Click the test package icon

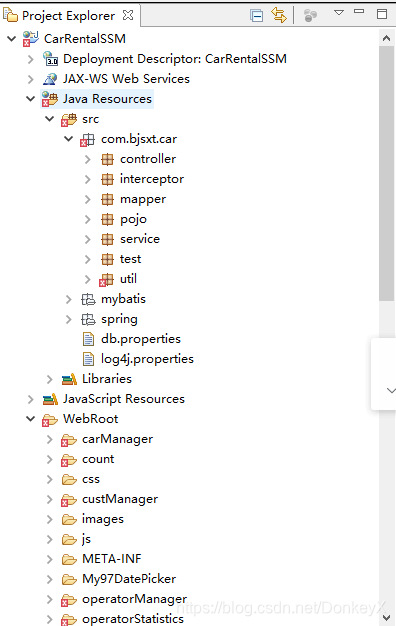[107, 259]
